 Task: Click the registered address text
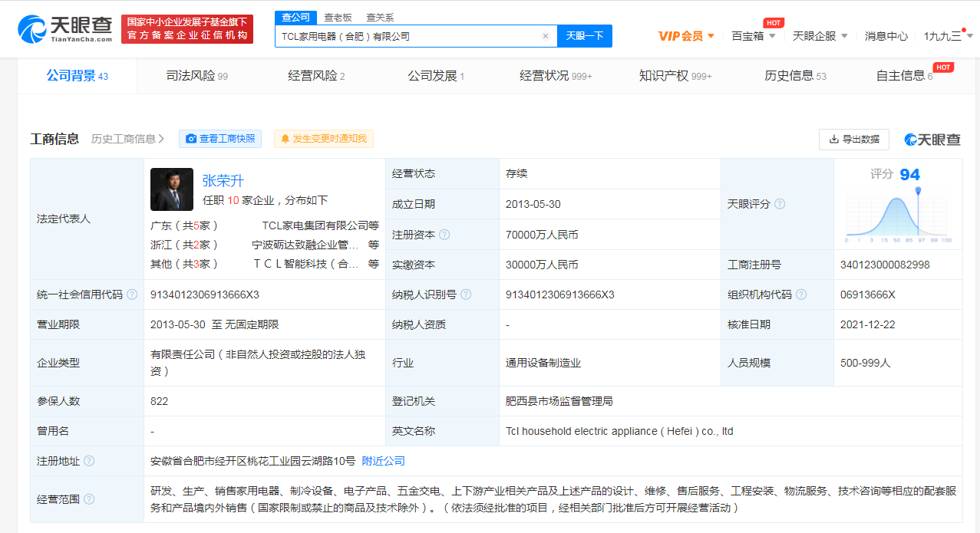coord(253,461)
